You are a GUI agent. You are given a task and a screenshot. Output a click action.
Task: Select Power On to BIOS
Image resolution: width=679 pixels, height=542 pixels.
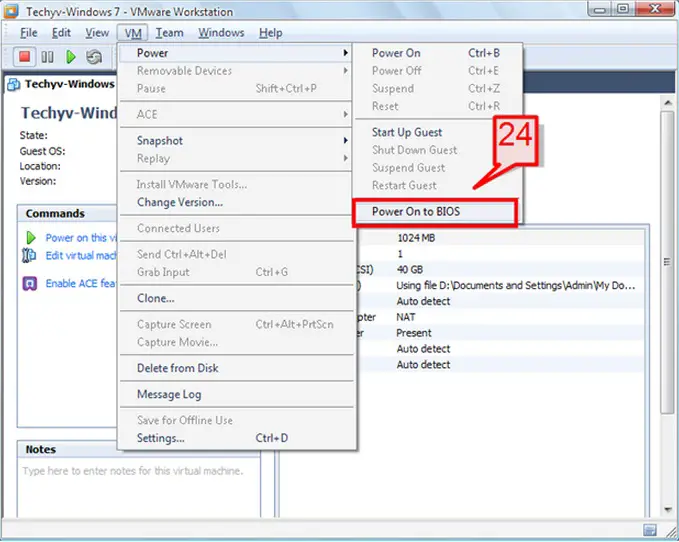coord(435,212)
